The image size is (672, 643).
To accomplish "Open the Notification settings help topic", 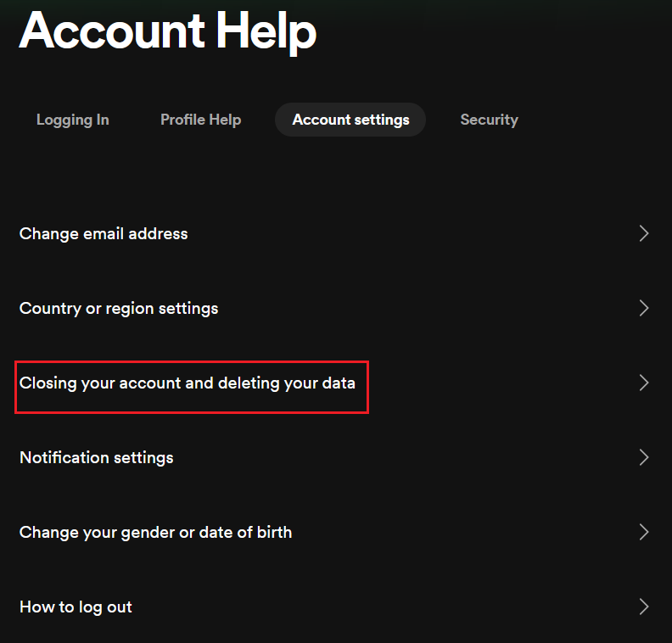I will [97, 457].
